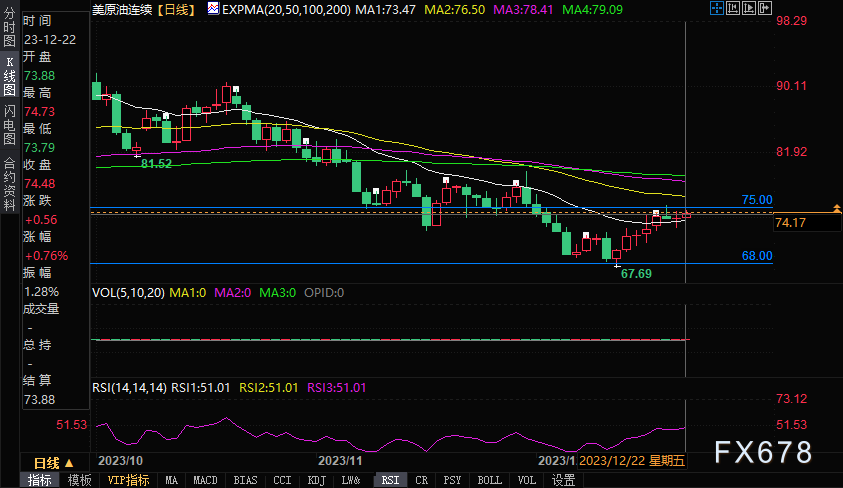Screen dimensions: 843x488
Task: Click the RSI1:51.01 value
Action: [201, 387]
